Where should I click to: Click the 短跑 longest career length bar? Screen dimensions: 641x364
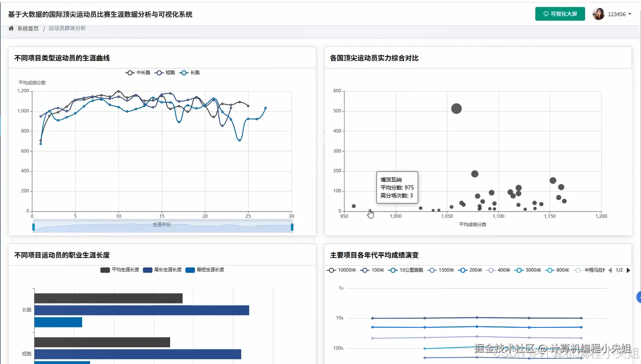(x=138, y=354)
